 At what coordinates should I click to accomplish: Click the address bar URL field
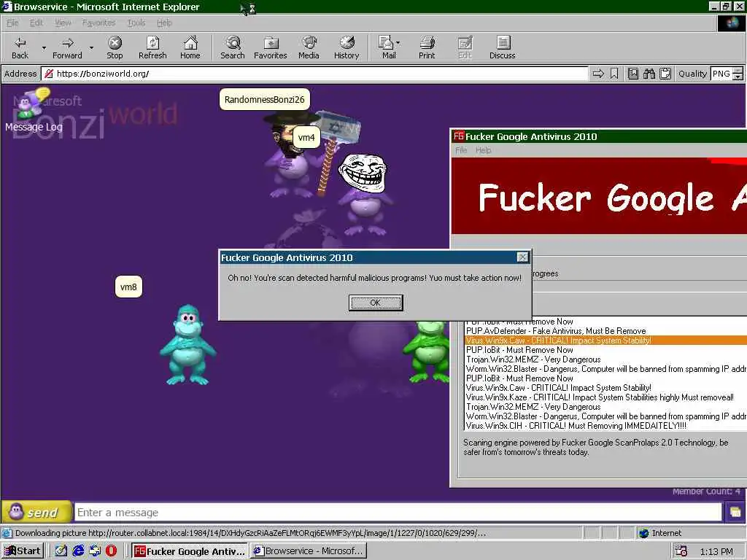(314, 74)
